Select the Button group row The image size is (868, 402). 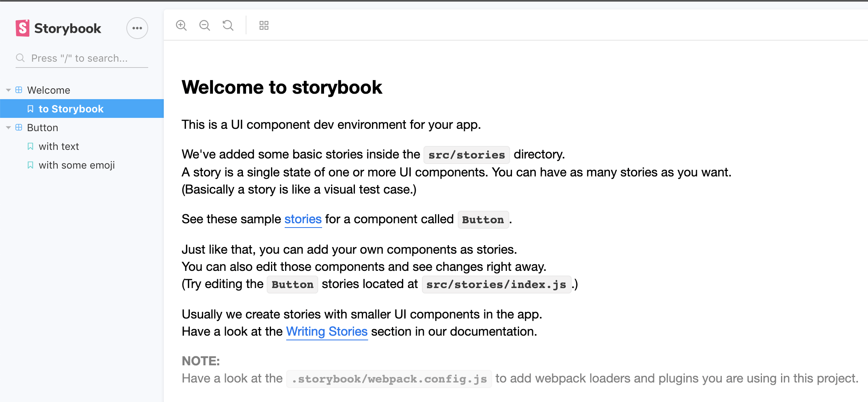82,128
